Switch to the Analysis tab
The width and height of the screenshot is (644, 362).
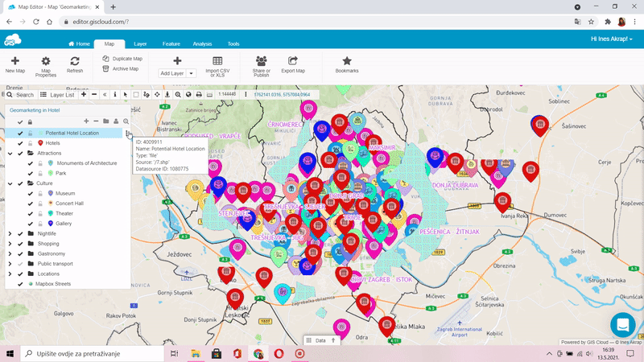click(202, 44)
